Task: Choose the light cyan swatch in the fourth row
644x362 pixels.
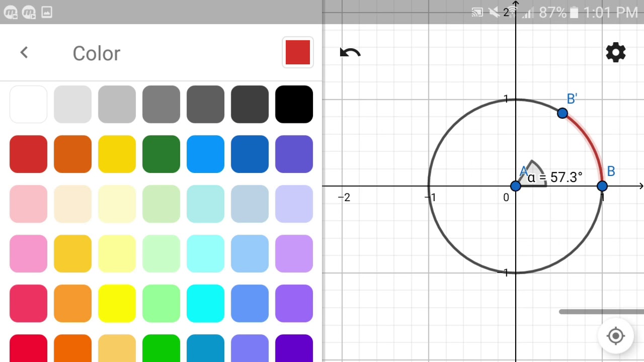Action: tap(205, 253)
